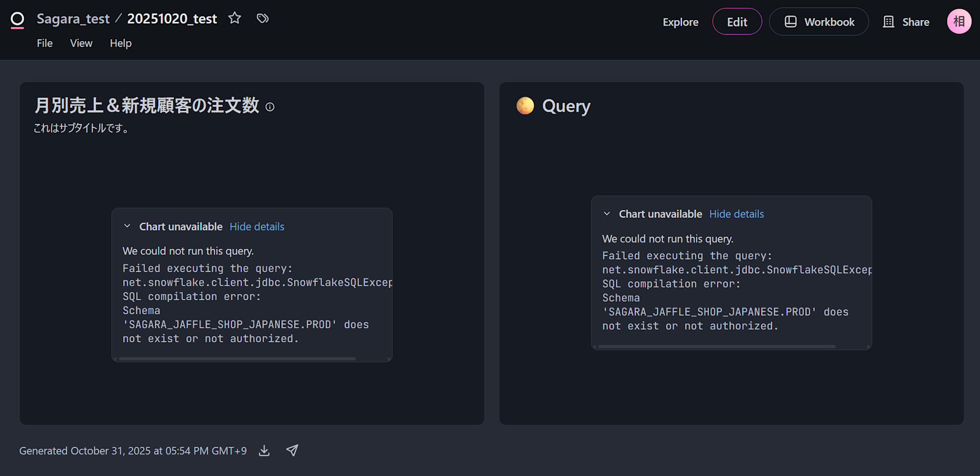Open the Help menu
This screenshot has width=980, height=476.
pyautogui.click(x=121, y=43)
